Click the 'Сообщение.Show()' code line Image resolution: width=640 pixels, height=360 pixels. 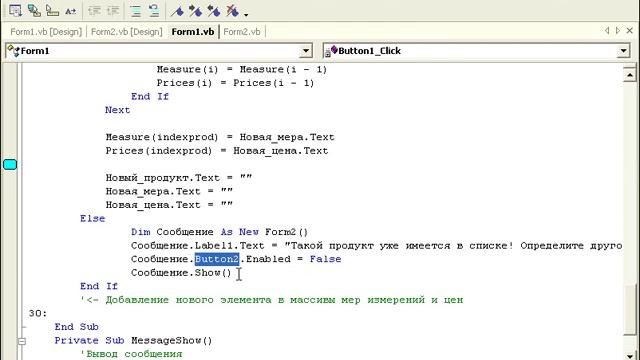point(181,273)
